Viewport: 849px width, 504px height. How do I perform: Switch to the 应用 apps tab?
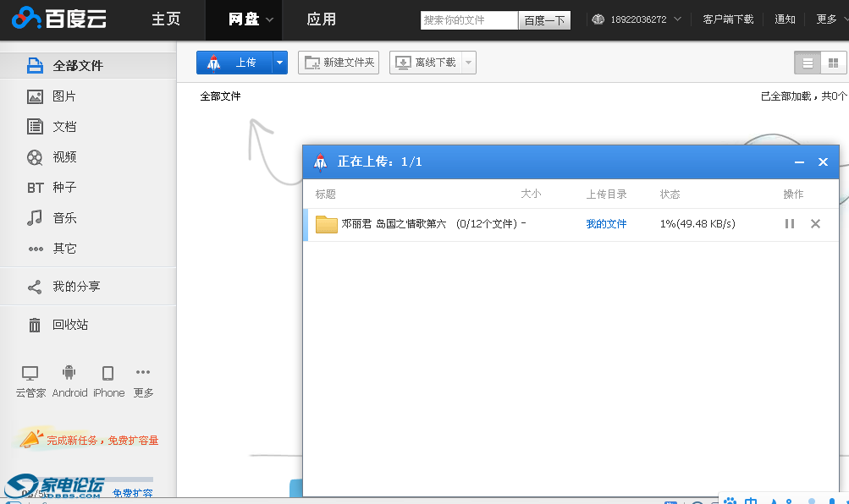click(321, 19)
